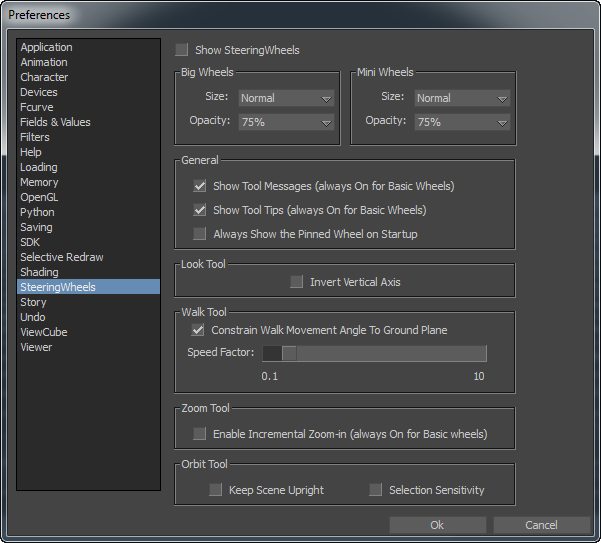This screenshot has width=601, height=543.
Task: Open OpenGL preferences category
Action: (88, 197)
